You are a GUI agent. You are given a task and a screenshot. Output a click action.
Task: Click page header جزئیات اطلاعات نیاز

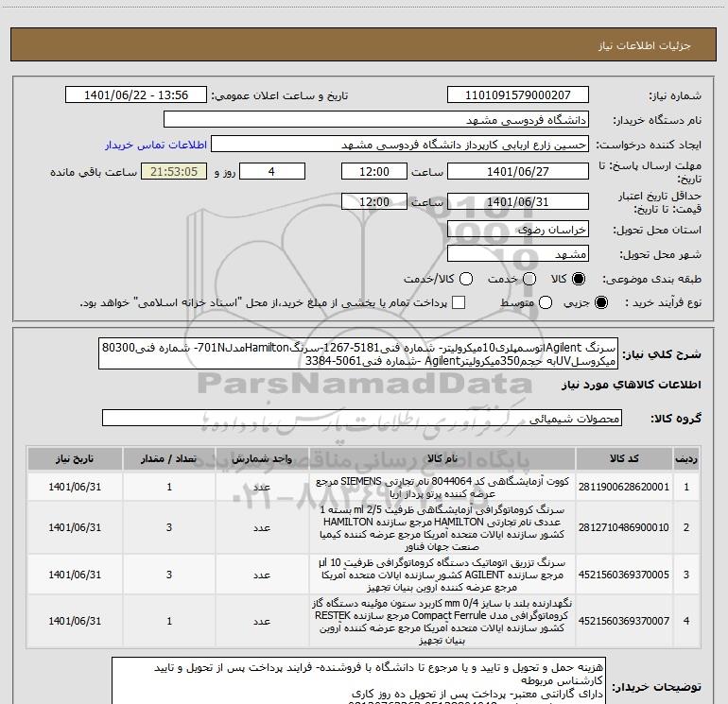point(645,45)
